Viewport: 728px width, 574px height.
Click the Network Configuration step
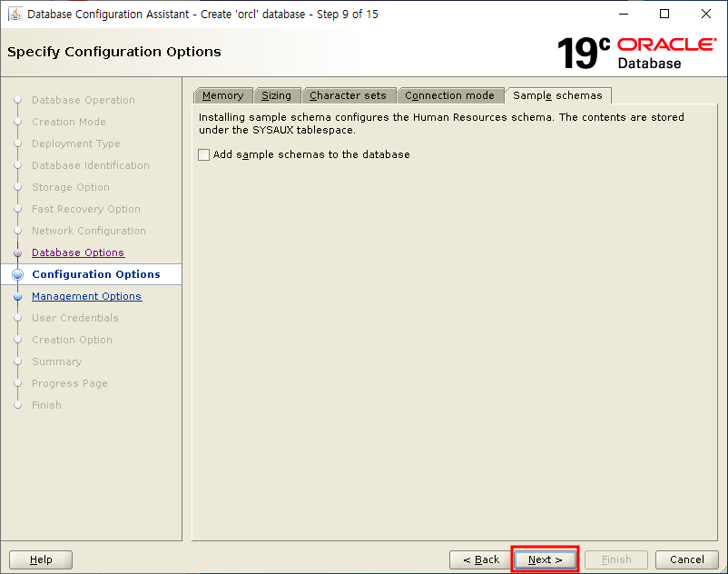point(89,232)
